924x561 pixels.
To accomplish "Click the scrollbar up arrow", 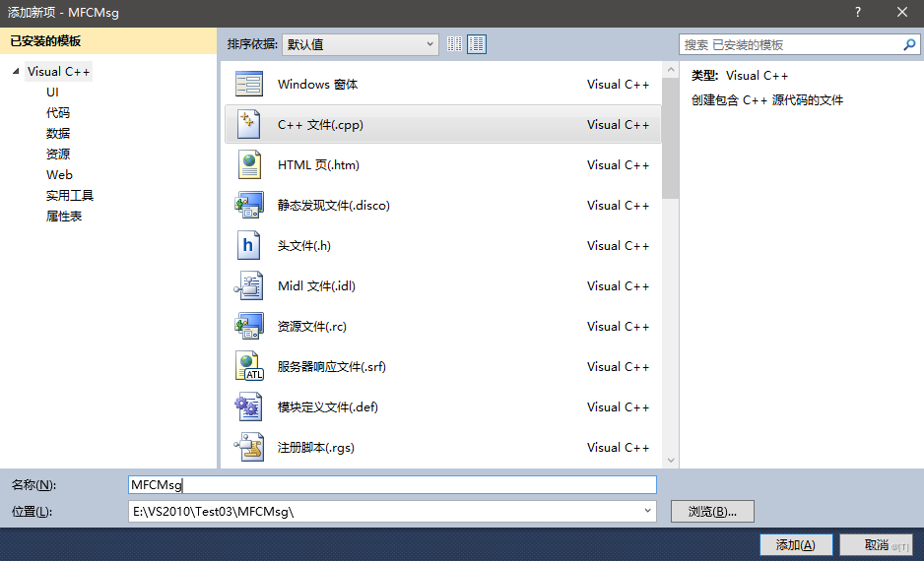I will [x=671, y=70].
